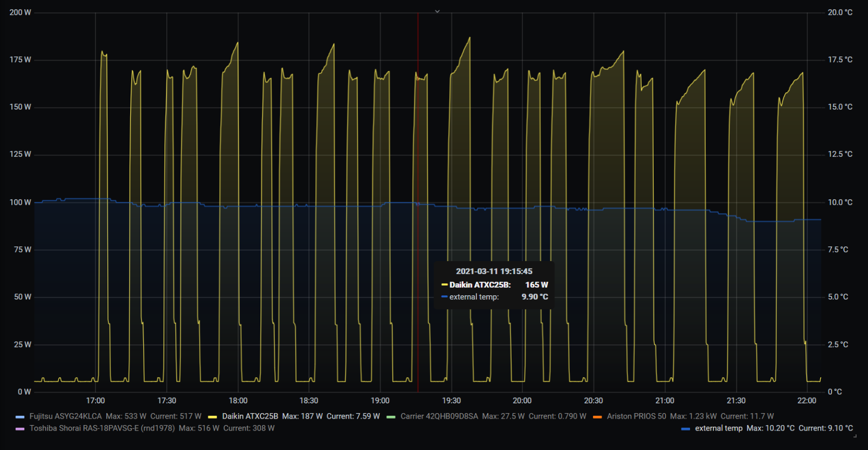The image size is (868, 450).
Task: Click the 'Max: 187 W' Daikin value
Action: click(302, 416)
